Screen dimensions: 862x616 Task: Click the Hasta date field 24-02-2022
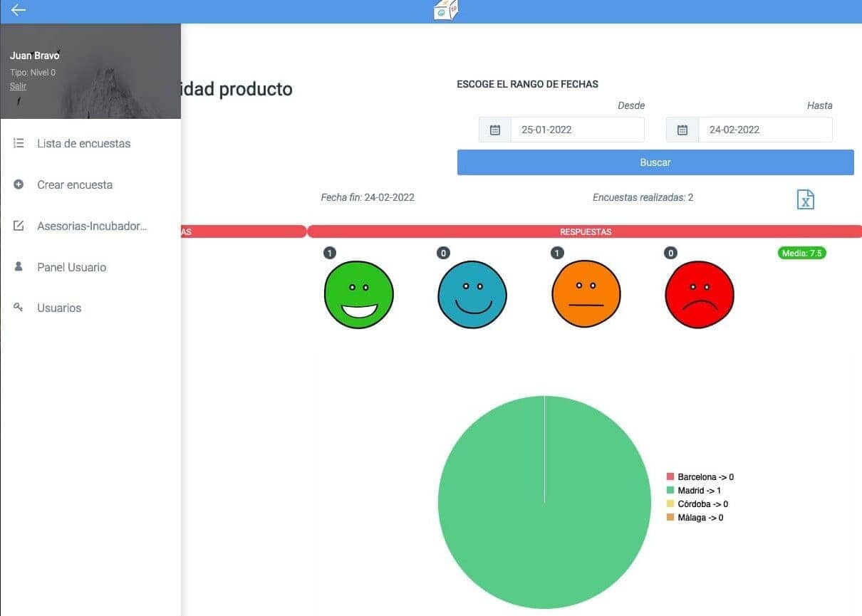[x=764, y=130]
